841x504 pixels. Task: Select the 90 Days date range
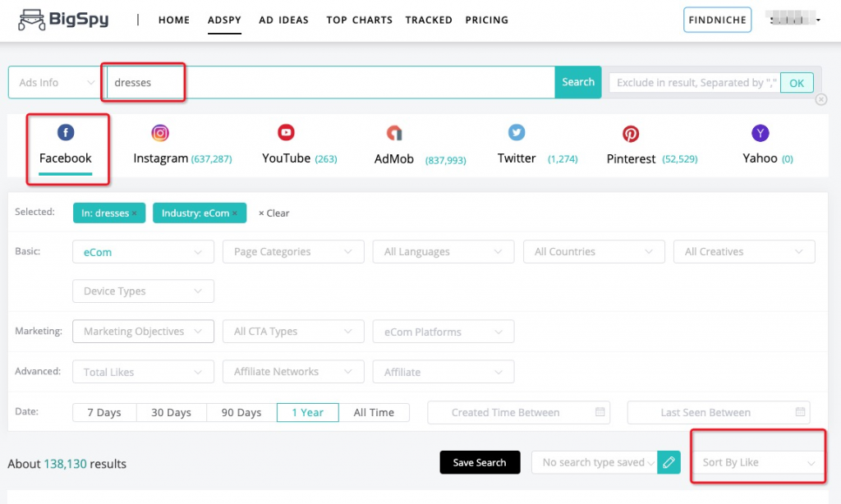pyautogui.click(x=241, y=412)
